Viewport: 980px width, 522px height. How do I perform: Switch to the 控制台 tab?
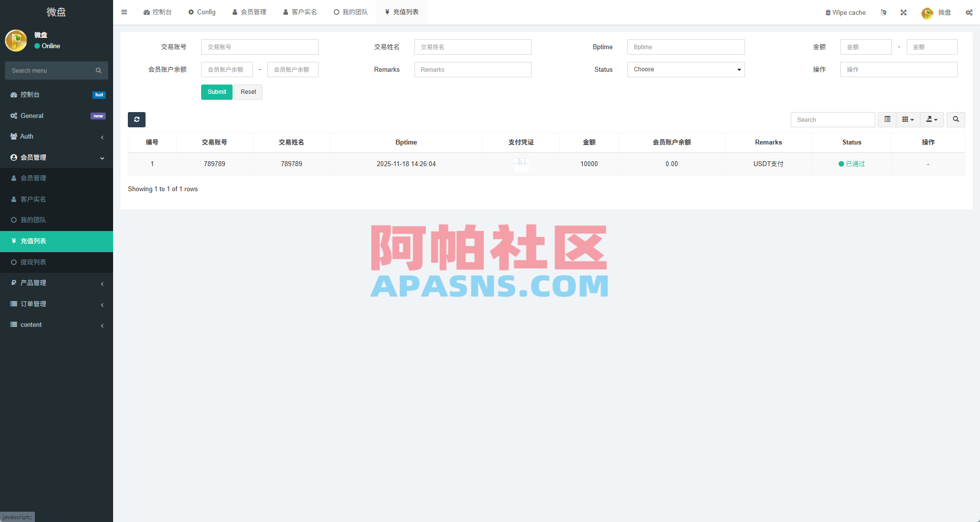pyautogui.click(x=157, y=12)
